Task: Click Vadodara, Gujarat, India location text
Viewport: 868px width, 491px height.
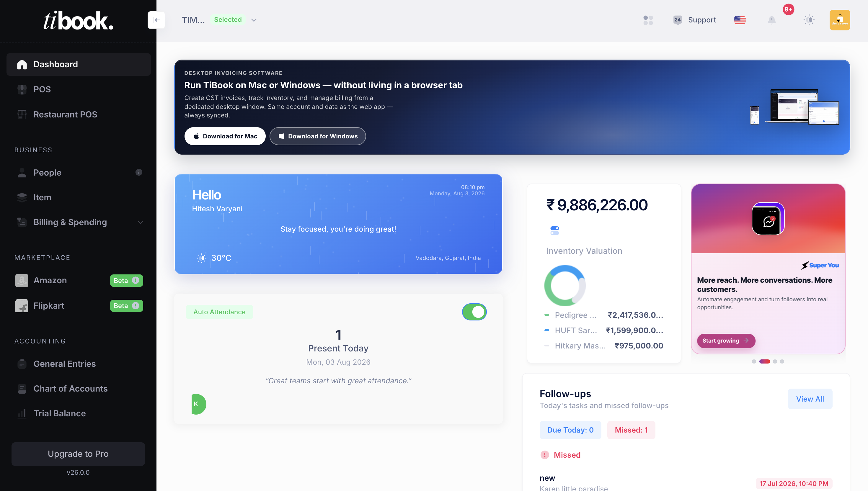Action: [448, 258]
